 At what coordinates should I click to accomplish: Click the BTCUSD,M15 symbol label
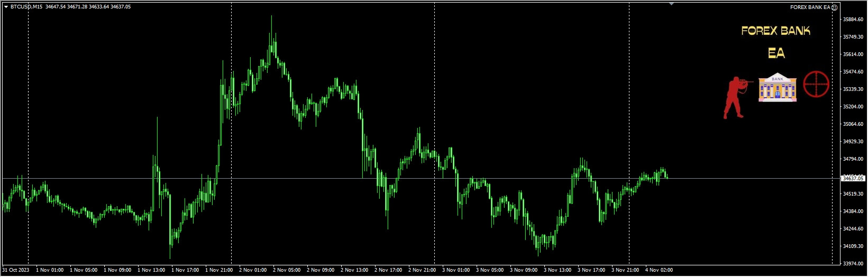pyautogui.click(x=26, y=7)
